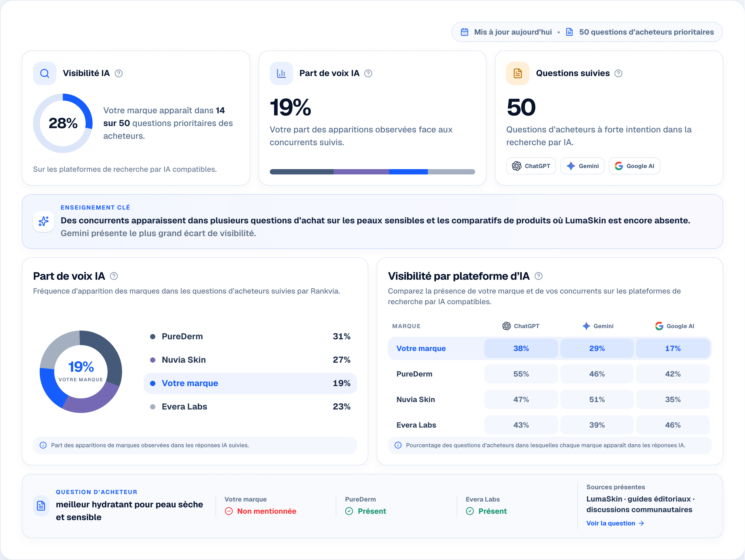Select the Nuvia Skin legend row at 27%

pos(250,360)
